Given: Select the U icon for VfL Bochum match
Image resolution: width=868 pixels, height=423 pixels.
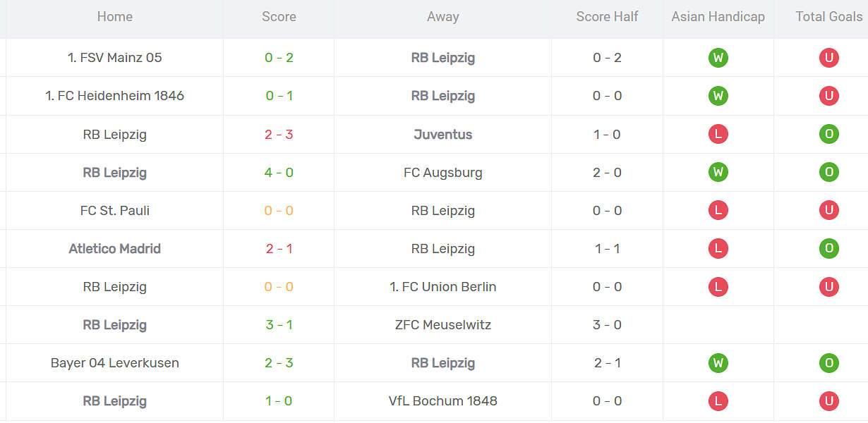Looking at the screenshot, I should click(828, 401).
